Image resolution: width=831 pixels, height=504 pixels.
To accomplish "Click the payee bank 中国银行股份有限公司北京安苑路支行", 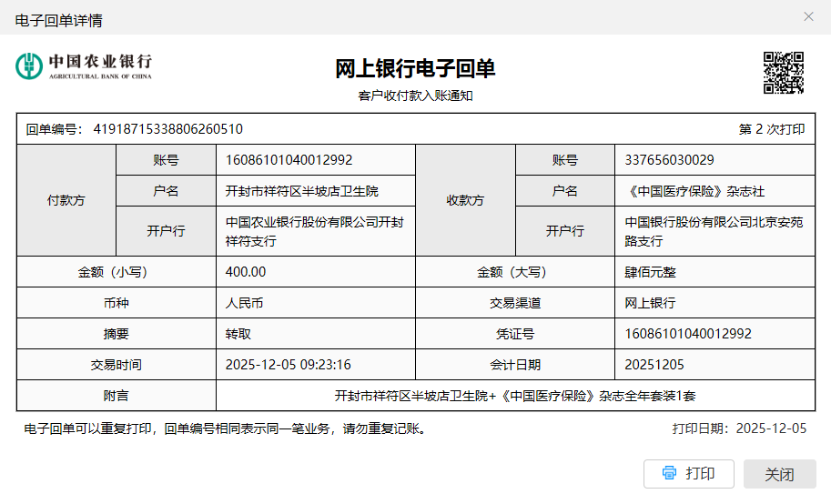I will [714, 231].
